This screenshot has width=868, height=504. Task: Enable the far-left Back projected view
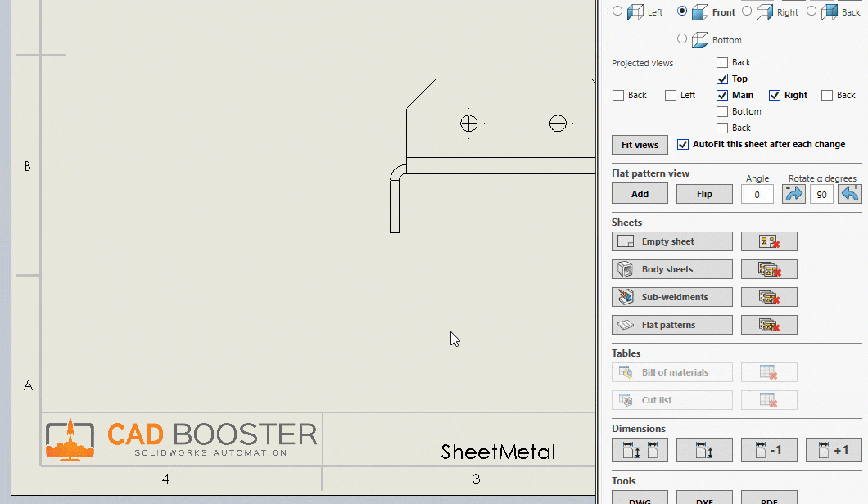point(618,95)
